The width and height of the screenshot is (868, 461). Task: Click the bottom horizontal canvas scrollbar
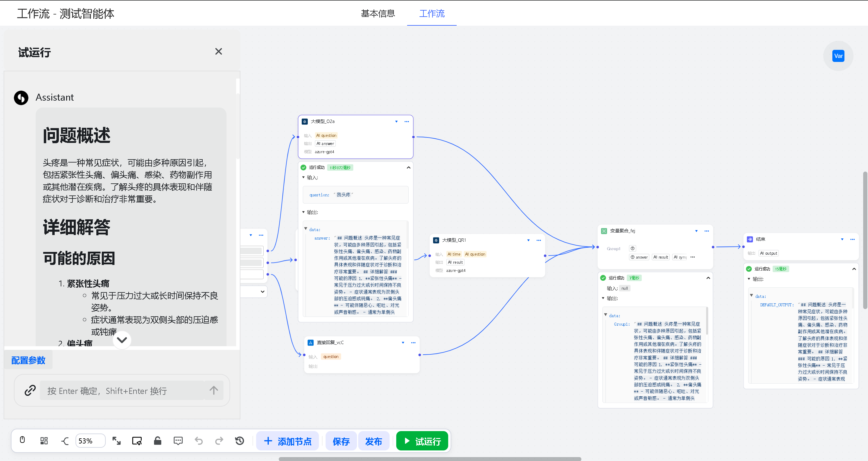pyautogui.click(x=429, y=459)
